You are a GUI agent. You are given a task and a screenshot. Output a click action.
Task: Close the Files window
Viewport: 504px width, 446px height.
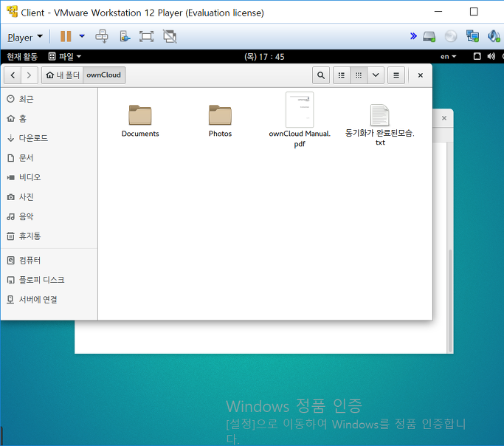420,75
